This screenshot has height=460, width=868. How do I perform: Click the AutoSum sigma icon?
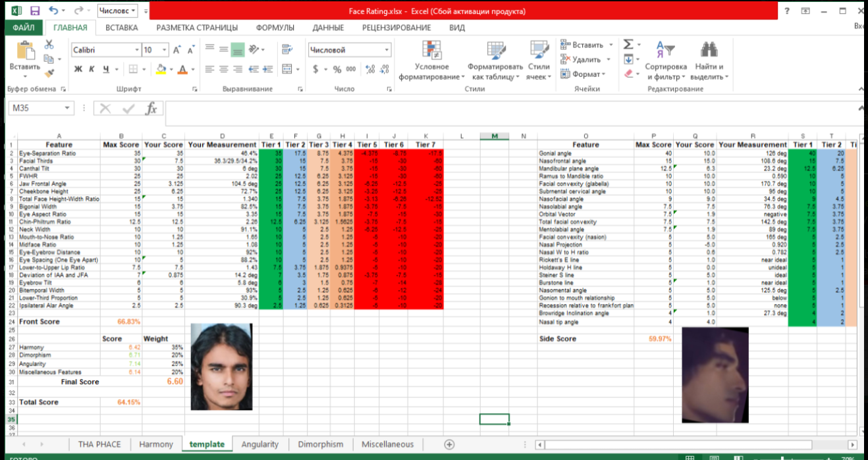(628, 44)
